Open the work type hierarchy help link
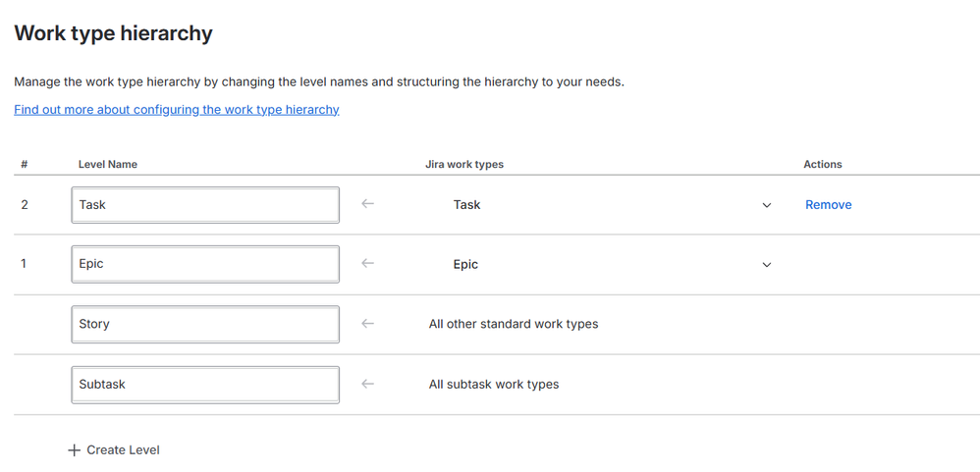 pyautogui.click(x=177, y=110)
